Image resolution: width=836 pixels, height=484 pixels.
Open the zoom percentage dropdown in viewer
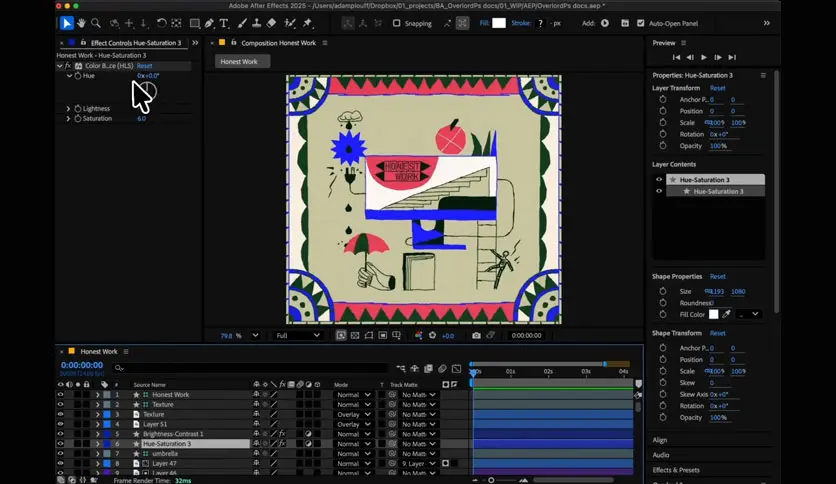point(255,335)
